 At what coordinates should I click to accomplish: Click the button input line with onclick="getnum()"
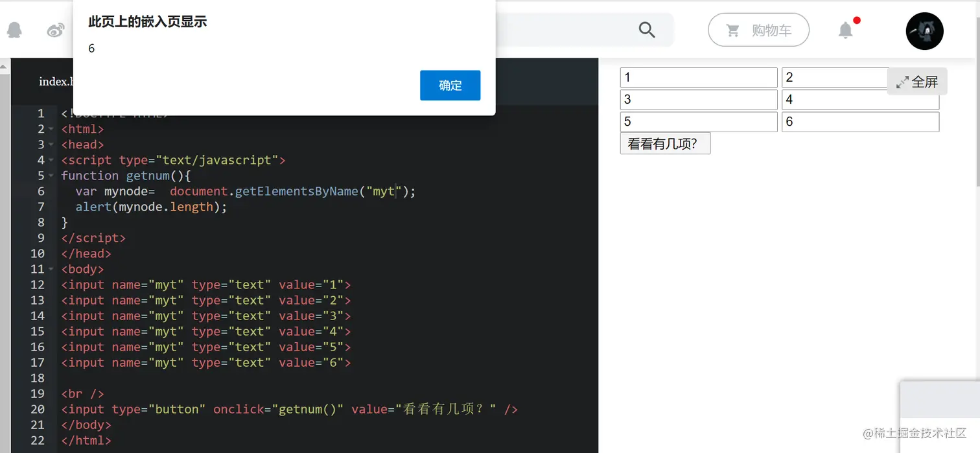(289, 409)
